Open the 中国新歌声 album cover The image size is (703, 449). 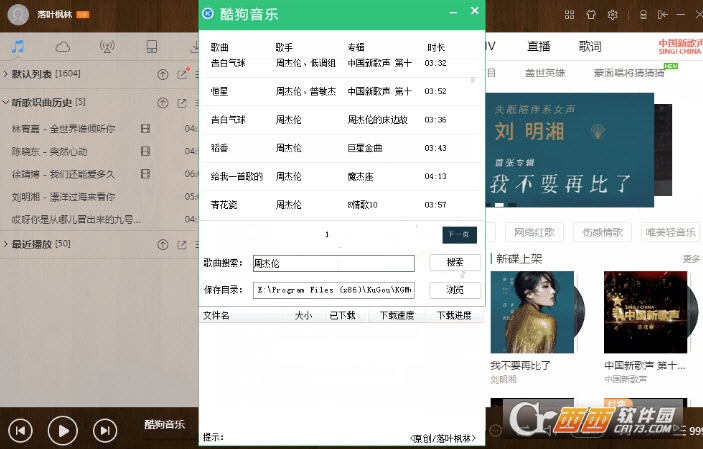[645, 312]
